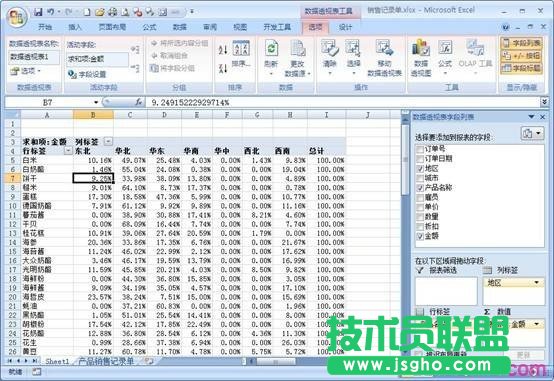Switch to the Sheet1 tab

pos(57,361)
